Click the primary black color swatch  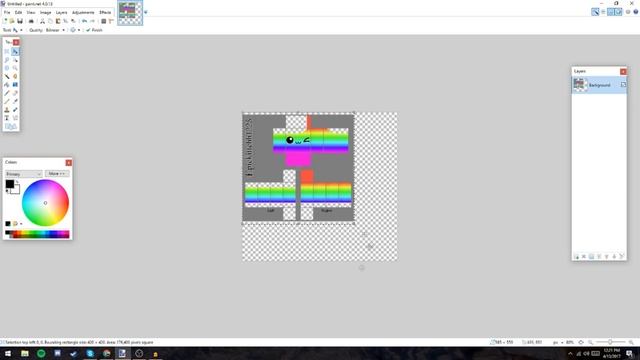(9, 184)
